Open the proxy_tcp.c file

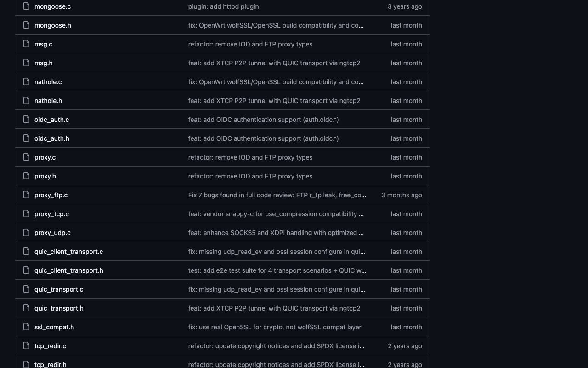[51, 214]
